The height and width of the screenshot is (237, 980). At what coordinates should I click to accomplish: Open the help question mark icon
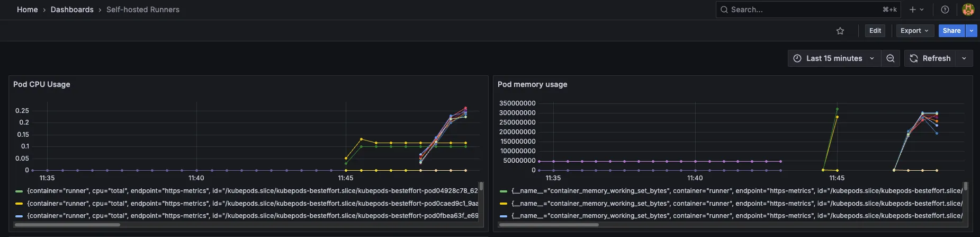click(x=945, y=10)
